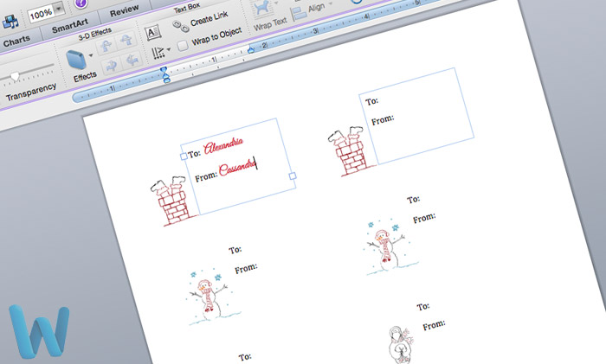This screenshot has height=364, width=606.
Task: Switch to the SmartArt tab
Action: [x=70, y=26]
